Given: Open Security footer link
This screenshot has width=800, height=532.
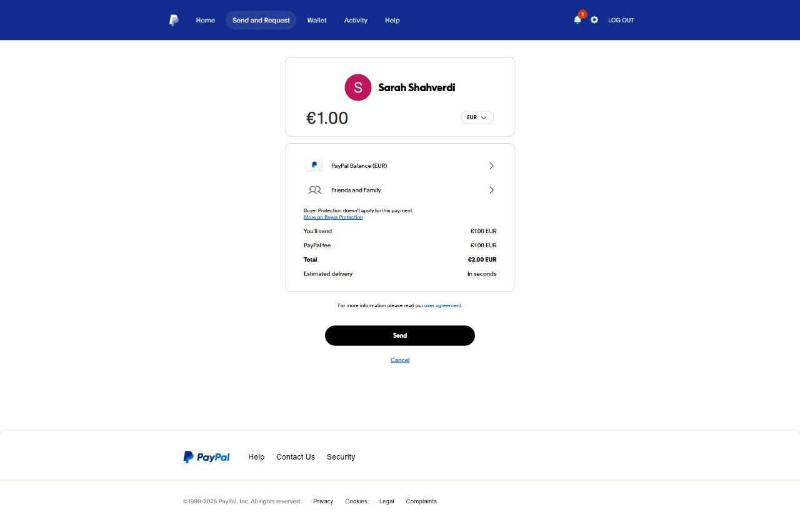Looking at the screenshot, I should 341,457.
